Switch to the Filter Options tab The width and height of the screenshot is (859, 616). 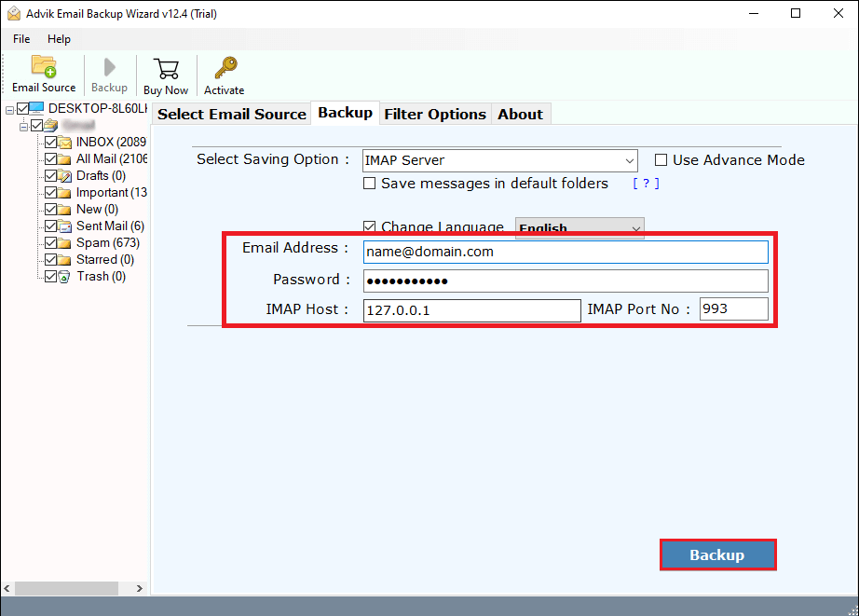(x=434, y=114)
